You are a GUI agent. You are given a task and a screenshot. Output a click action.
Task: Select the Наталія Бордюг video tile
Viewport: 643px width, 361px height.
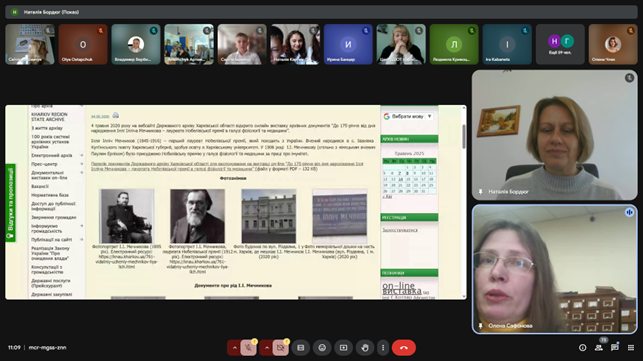(x=554, y=135)
